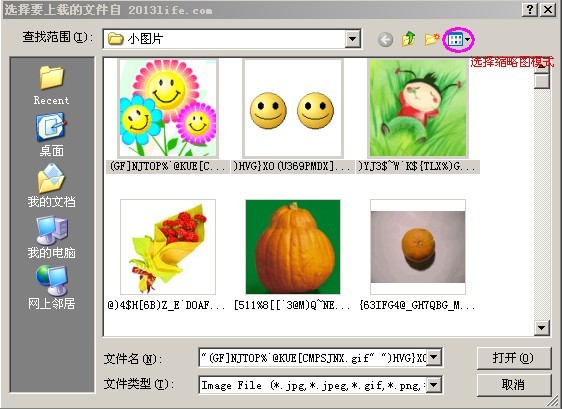Click file name )HVG}XO(U369PMDX]...
562x409 pixels.
coord(292,167)
